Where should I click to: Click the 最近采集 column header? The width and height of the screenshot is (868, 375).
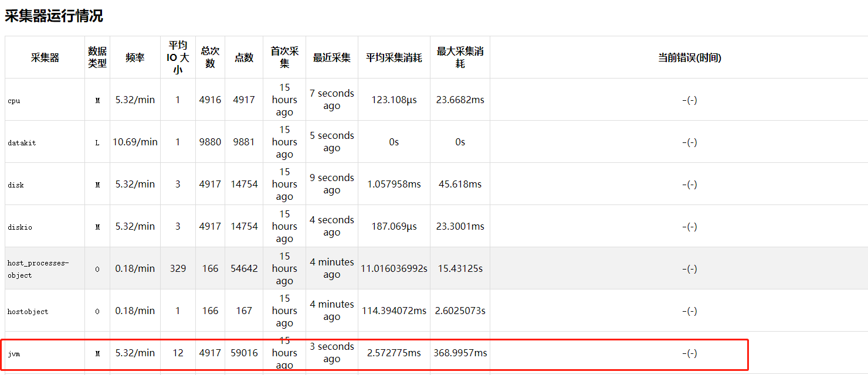(x=331, y=57)
